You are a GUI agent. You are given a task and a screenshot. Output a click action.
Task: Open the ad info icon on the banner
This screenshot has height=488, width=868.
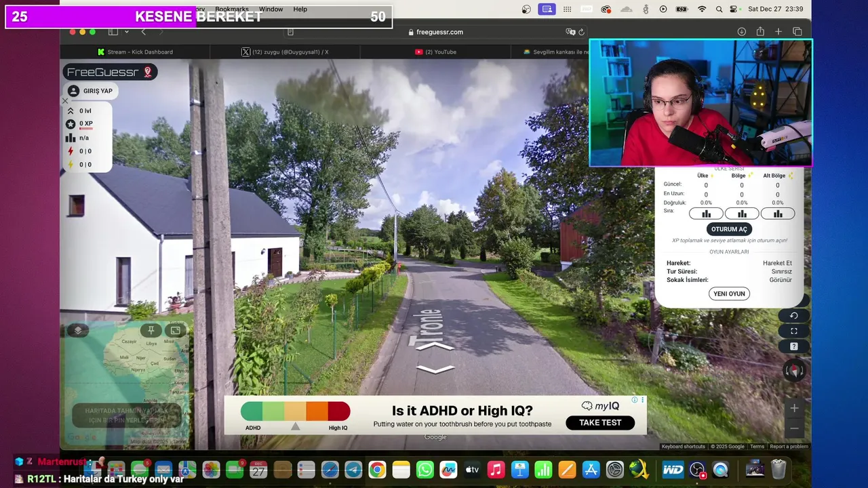tap(635, 400)
